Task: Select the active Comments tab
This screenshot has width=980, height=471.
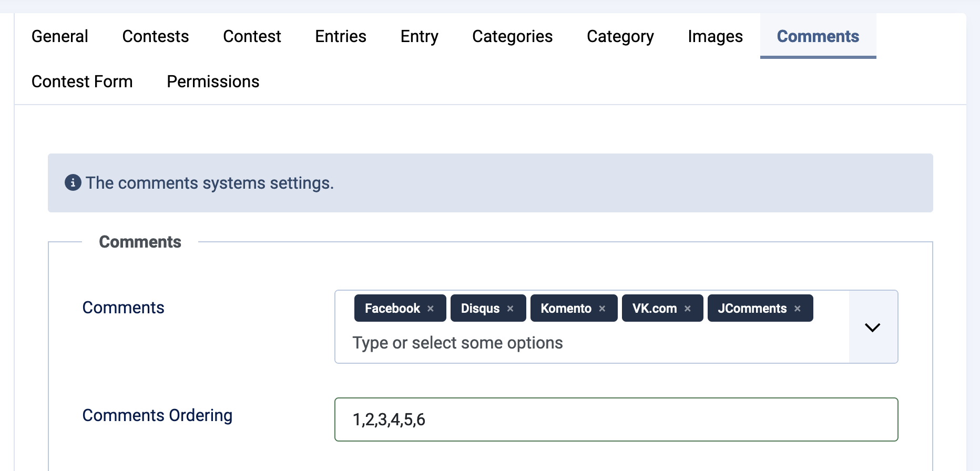Action: (x=818, y=36)
